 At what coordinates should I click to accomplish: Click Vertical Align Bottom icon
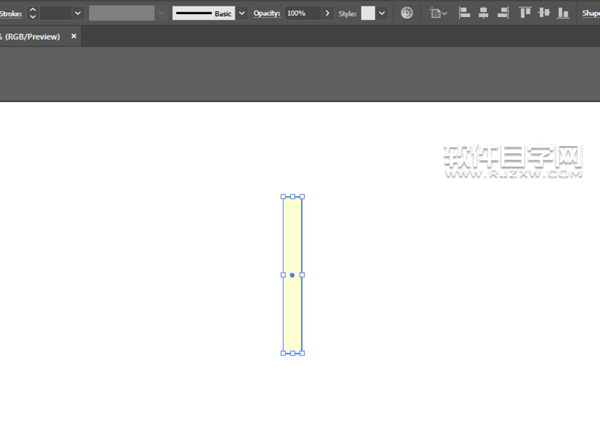point(563,13)
